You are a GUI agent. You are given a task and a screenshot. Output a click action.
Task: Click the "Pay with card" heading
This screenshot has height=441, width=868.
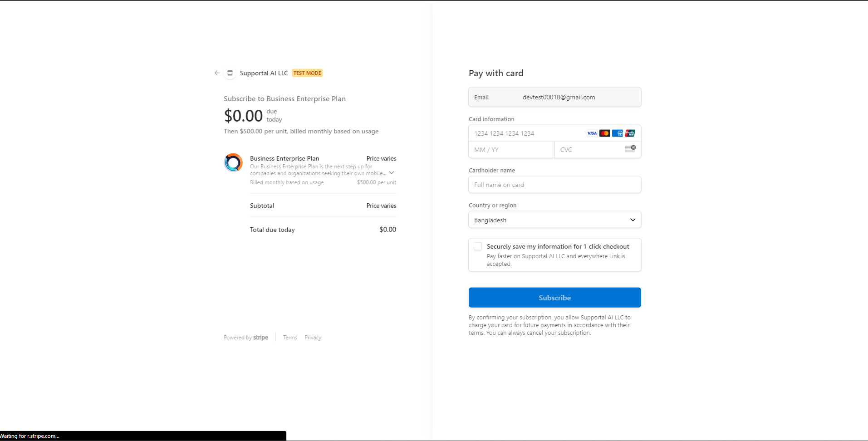(496, 73)
